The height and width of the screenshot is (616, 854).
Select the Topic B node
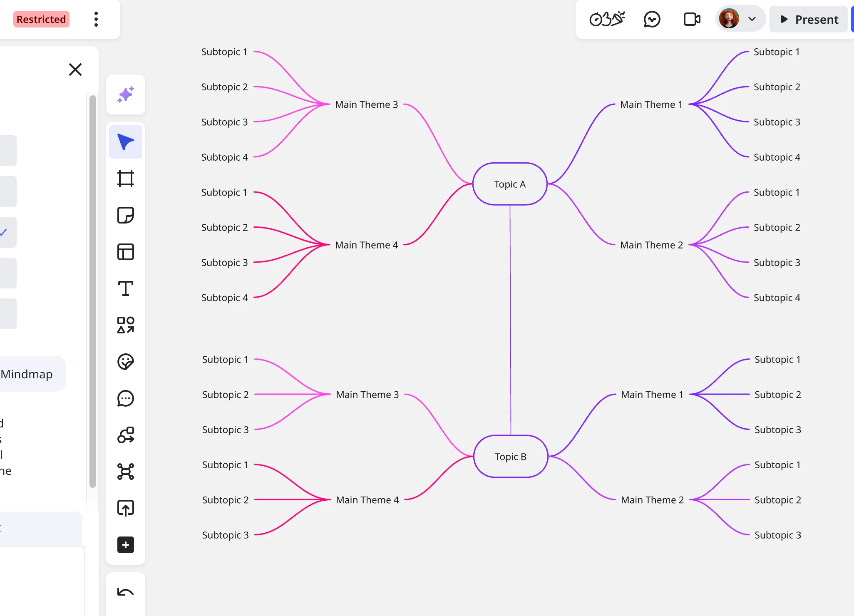tap(511, 457)
